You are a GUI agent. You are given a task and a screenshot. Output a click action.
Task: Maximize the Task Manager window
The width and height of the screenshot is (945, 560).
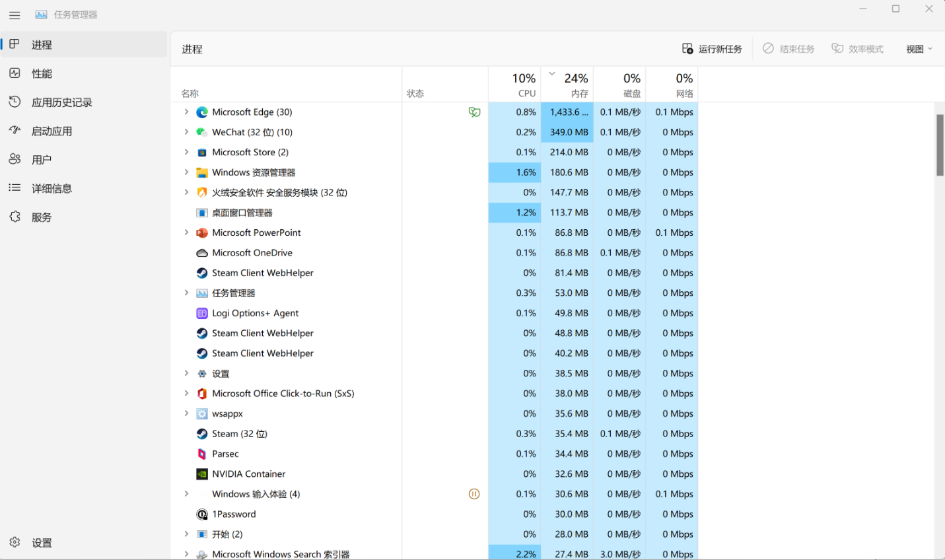(895, 9)
